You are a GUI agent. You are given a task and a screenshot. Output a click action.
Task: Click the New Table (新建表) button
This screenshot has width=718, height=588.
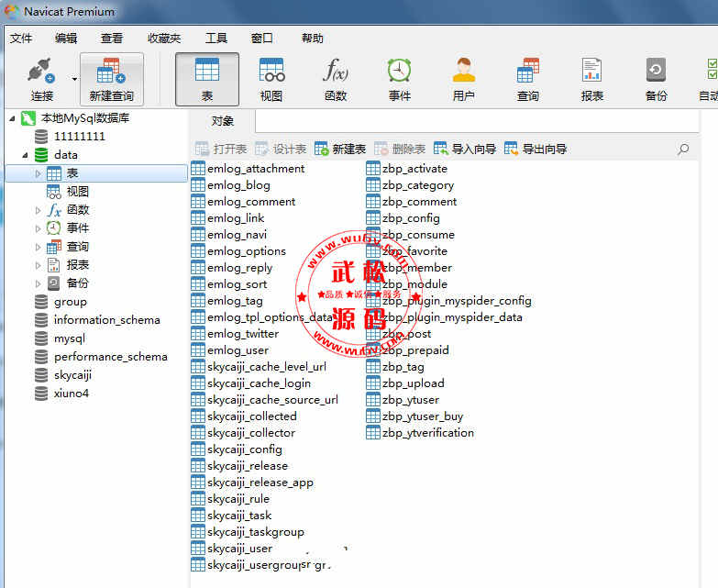click(x=340, y=149)
